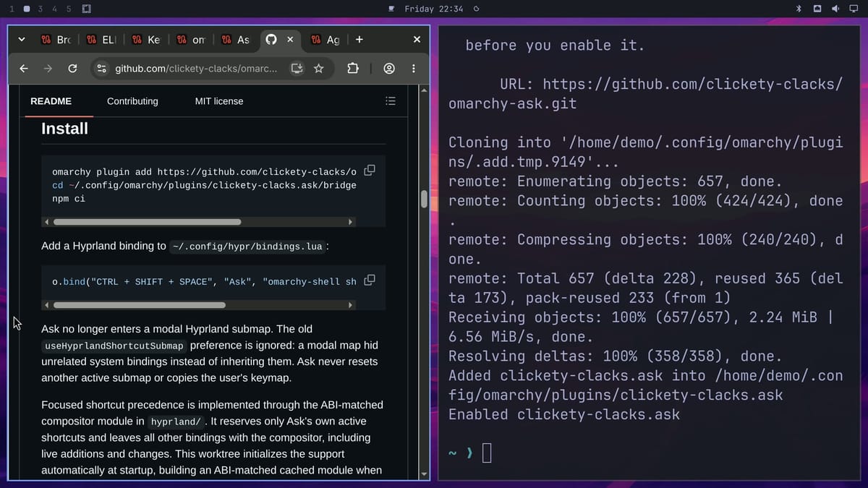Open the browser profile menu
Viewport: 868px width, 488px height.
(389, 69)
